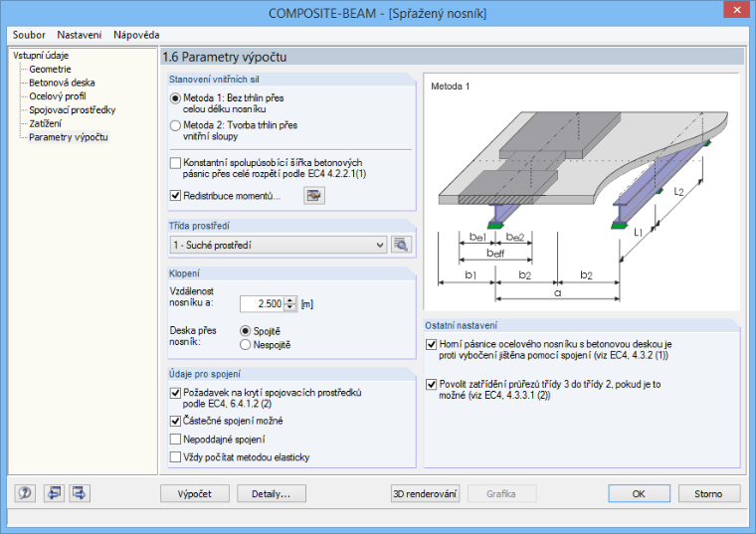Open the Nápověda menu
756x534 pixels.
click(x=136, y=35)
